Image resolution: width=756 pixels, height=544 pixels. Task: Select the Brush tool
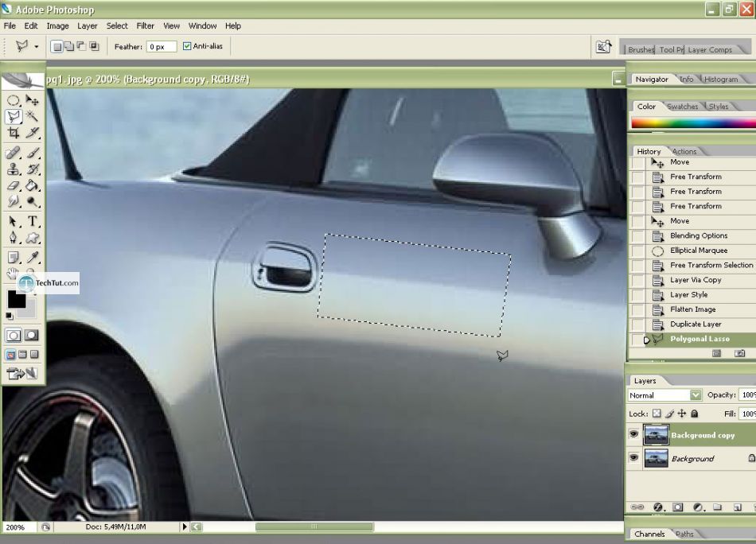(32, 153)
